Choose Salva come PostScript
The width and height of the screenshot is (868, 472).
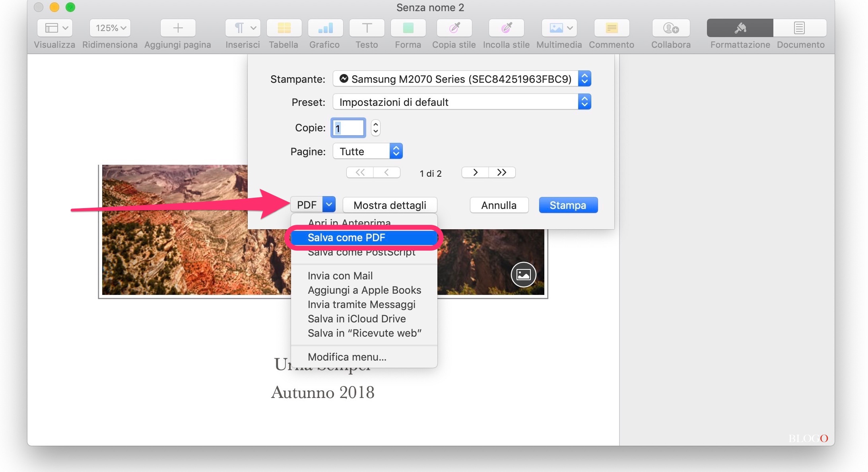(364, 252)
